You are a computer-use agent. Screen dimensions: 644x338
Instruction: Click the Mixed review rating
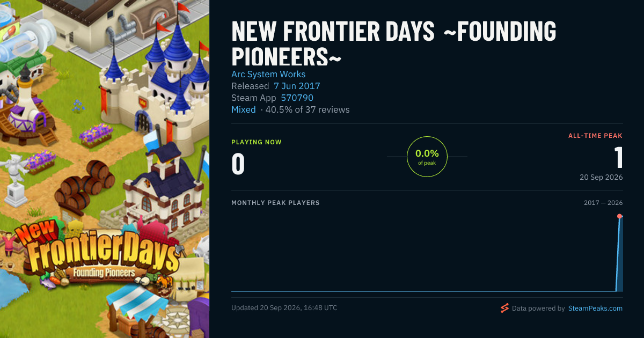[x=244, y=109]
